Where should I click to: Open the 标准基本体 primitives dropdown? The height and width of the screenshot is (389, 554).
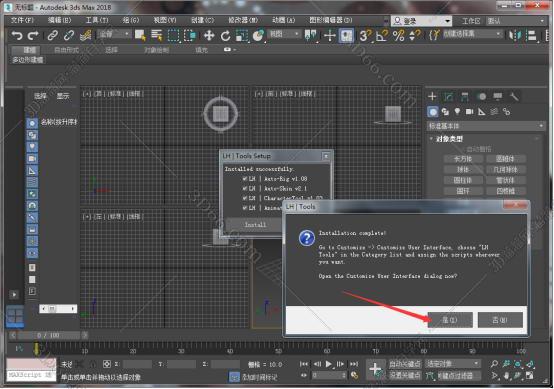point(486,126)
